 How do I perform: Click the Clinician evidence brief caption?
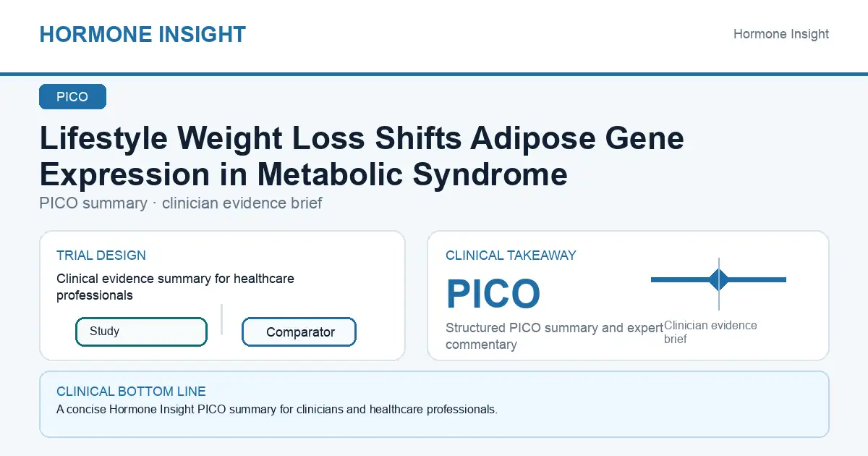tap(710, 332)
